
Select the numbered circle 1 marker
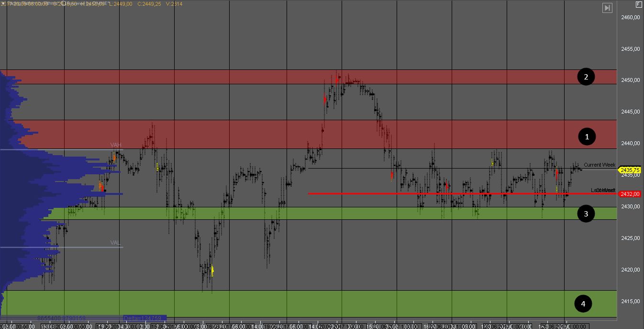click(586, 136)
